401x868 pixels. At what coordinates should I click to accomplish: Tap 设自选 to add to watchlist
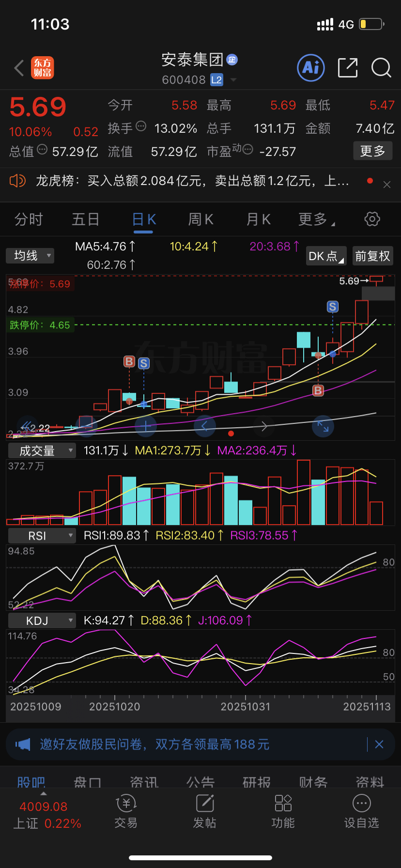362,812
